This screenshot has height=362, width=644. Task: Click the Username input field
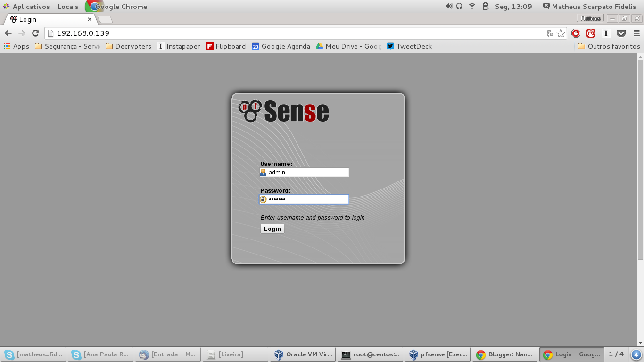click(x=304, y=173)
